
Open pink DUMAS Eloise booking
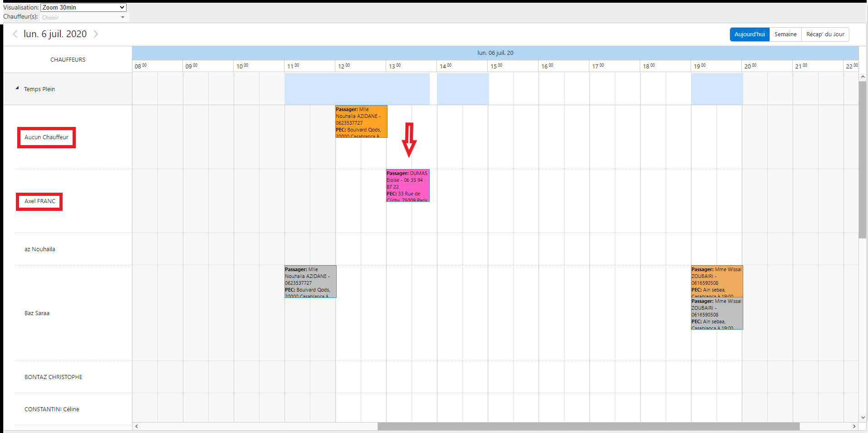[407, 185]
